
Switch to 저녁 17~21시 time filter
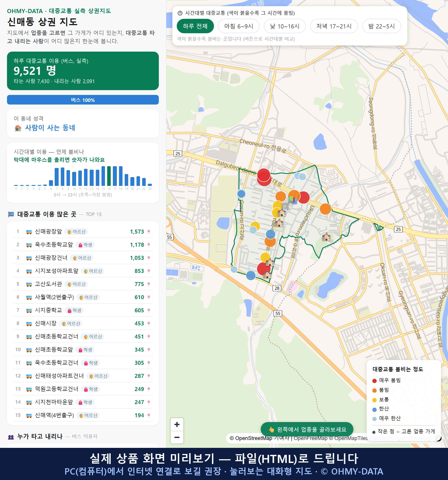click(x=334, y=26)
